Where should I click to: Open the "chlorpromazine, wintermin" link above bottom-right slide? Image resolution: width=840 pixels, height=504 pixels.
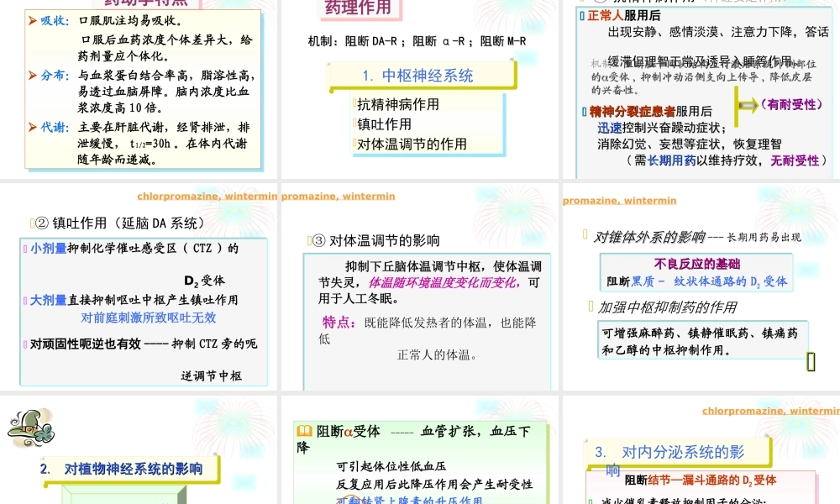point(770,411)
